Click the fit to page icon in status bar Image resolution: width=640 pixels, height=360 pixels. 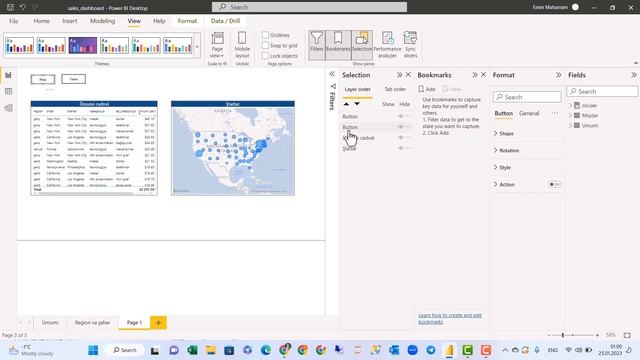(627, 335)
